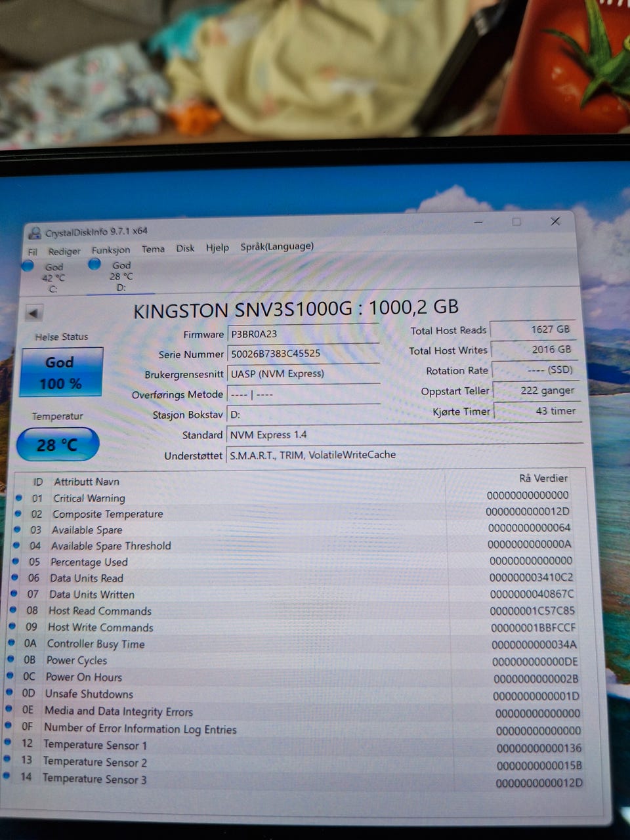Click the Stasjon Bokstav field showing D:
630x840 pixels.
coord(303,414)
